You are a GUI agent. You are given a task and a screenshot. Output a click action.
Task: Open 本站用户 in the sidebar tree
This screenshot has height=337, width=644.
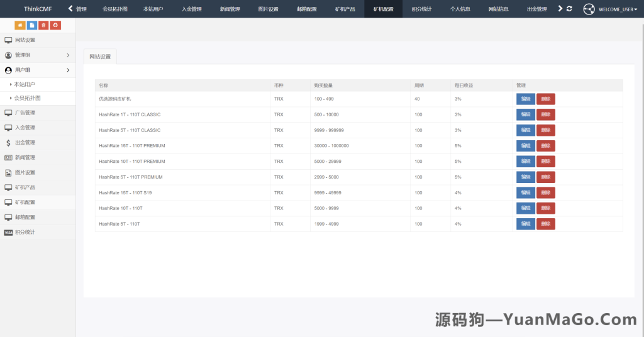point(25,84)
